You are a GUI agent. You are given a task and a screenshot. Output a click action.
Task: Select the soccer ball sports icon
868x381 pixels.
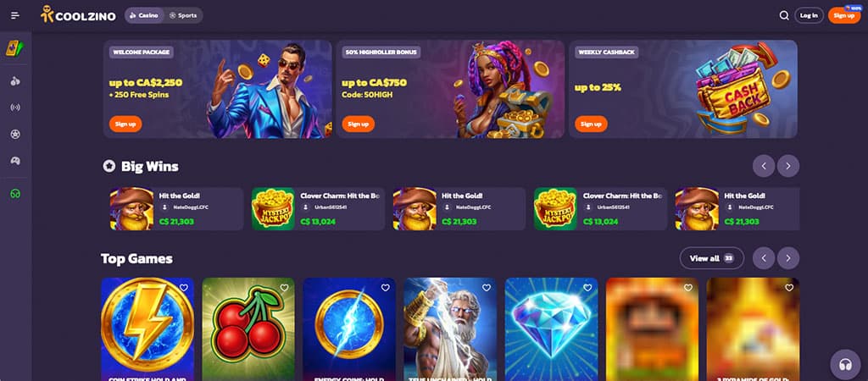pyautogui.click(x=15, y=135)
